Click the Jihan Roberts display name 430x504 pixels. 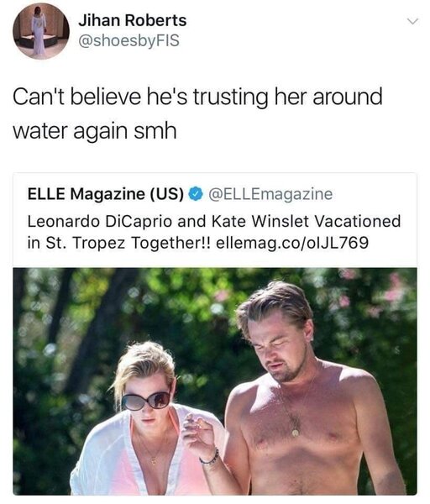tap(133, 20)
